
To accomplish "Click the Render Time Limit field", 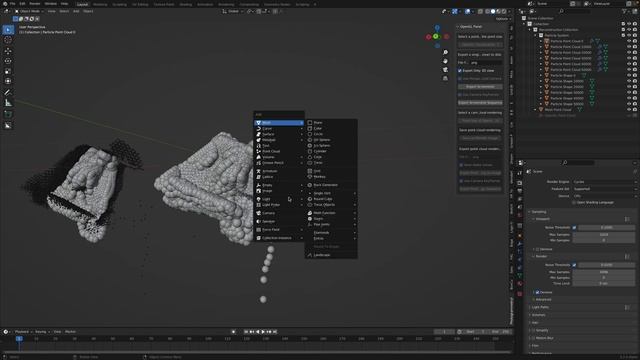I will pyautogui.click(x=604, y=283).
